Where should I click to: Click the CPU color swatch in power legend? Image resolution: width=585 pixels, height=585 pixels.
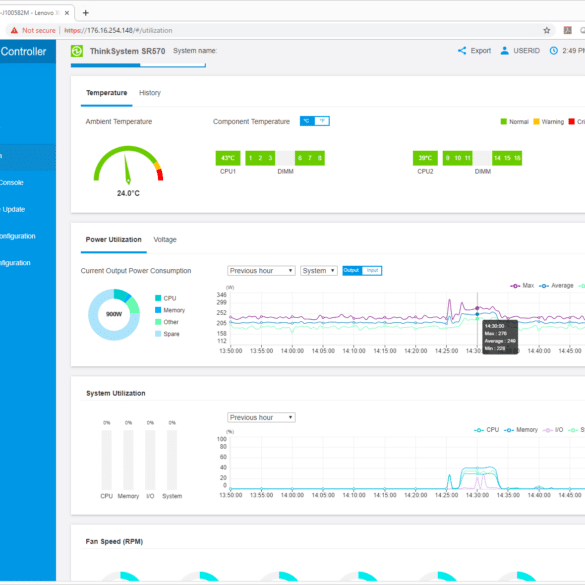pyautogui.click(x=158, y=298)
